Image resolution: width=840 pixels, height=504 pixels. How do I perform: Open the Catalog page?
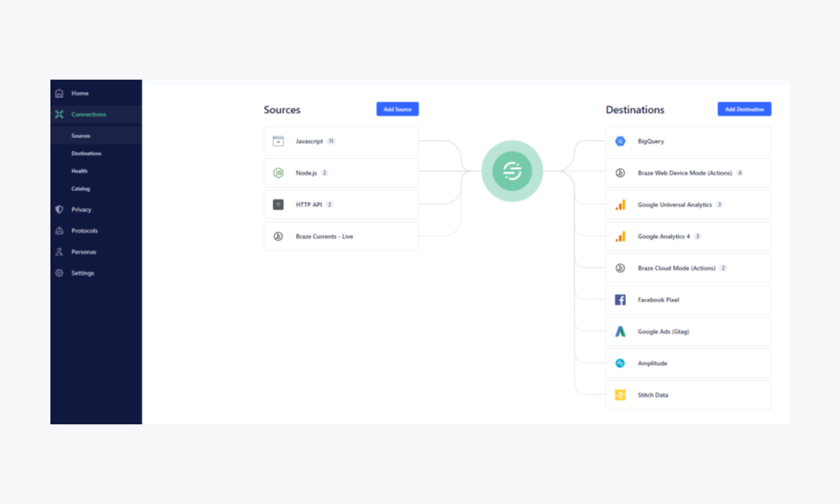tap(80, 188)
